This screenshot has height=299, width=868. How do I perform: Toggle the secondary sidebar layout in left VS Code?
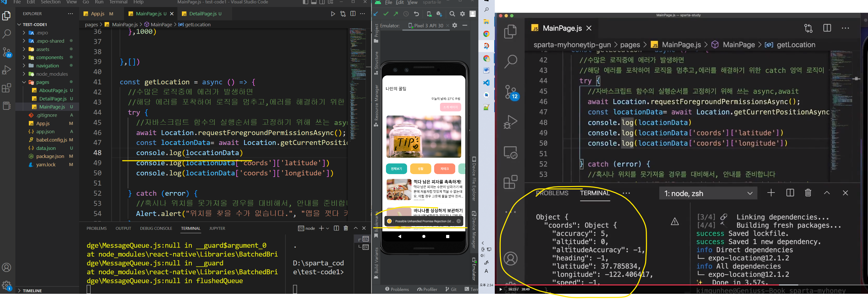pyautogui.click(x=322, y=2)
